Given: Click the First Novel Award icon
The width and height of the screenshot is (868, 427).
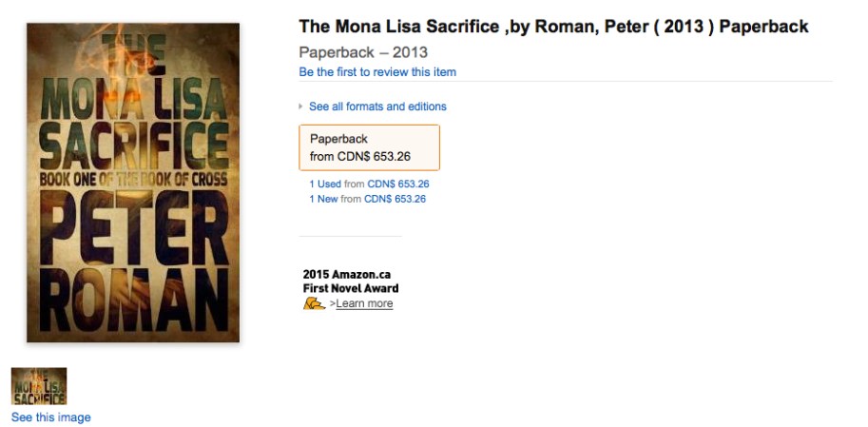Looking at the screenshot, I should coord(314,303).
